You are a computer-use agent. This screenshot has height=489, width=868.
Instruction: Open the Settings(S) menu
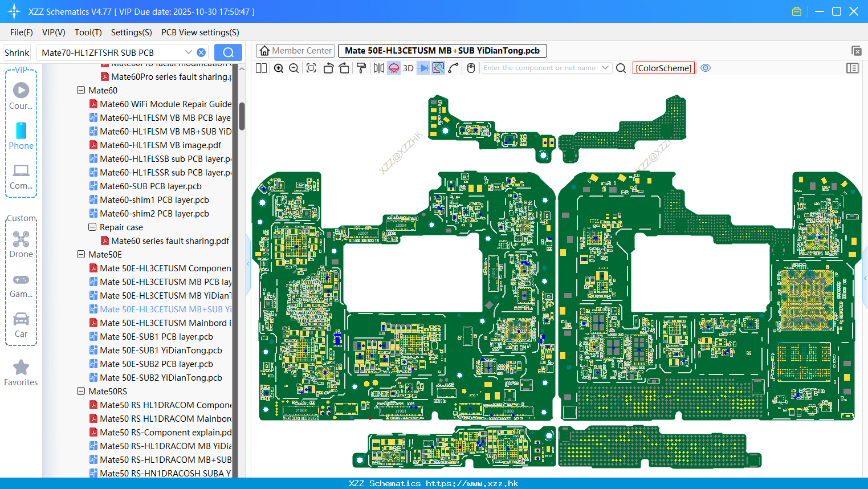point(132,32)
